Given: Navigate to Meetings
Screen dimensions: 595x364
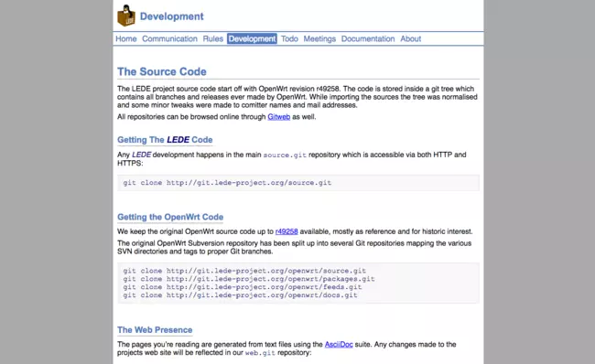Looking at the screenshot, I should pos(319,38).
